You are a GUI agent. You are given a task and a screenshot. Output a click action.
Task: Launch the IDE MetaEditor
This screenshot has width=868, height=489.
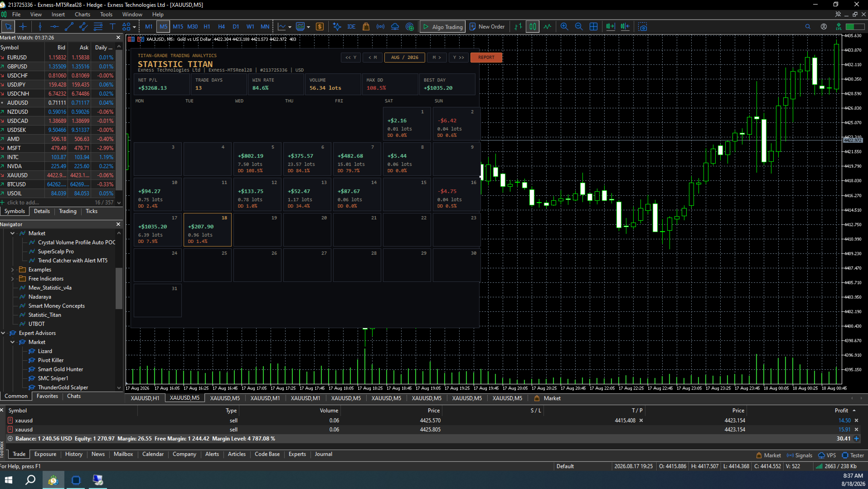pyautogui.click(x=351, y=27)
